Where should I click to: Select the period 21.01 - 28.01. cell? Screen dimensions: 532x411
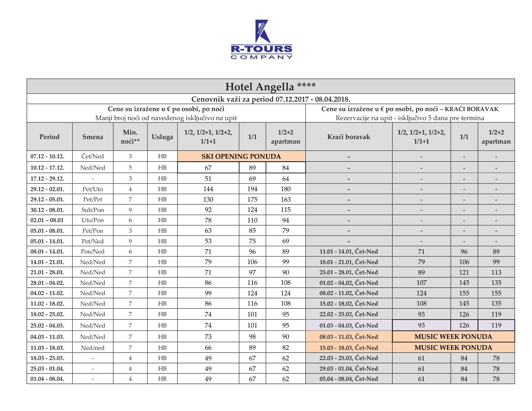point(49,272)
